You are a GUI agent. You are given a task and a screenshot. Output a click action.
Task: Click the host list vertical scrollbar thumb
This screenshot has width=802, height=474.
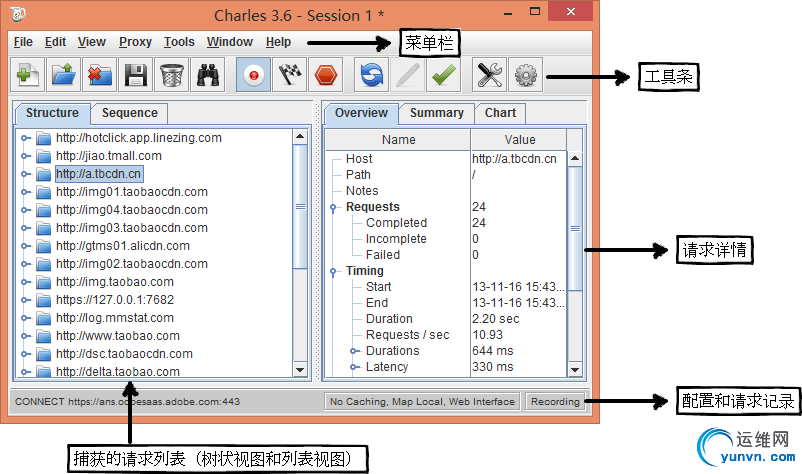pyautogui.click(x=300, y=207)
